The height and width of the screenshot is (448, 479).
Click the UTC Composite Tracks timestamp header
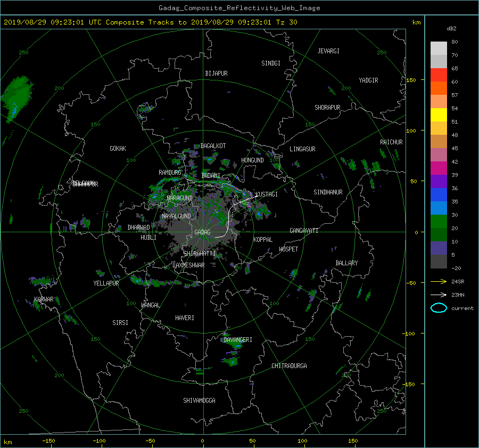[x=150, y=22]
